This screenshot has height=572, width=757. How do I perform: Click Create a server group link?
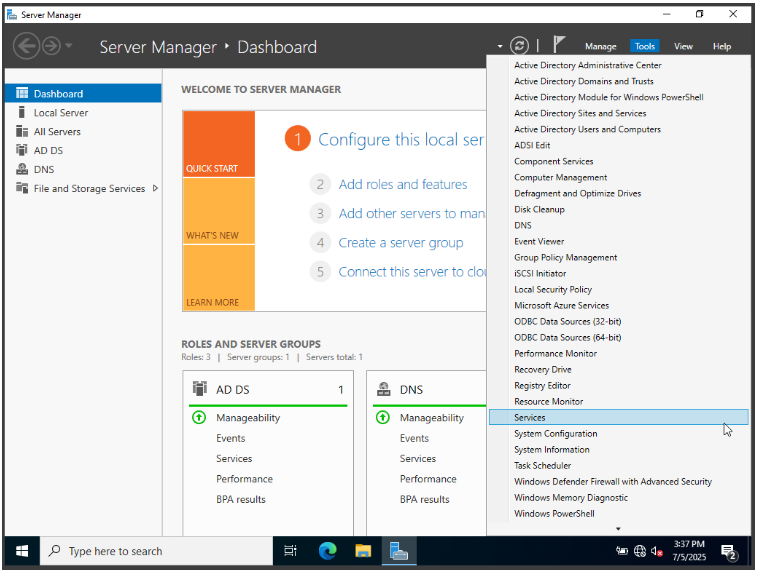coord(401,242)
